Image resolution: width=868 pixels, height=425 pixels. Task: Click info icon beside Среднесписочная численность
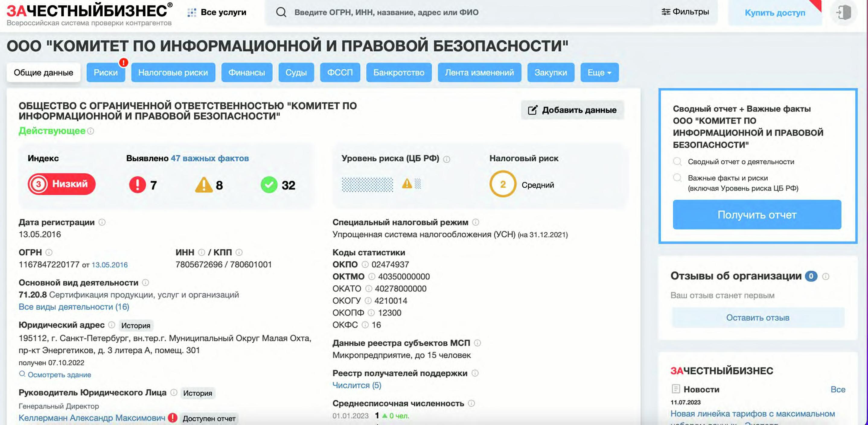[471, 403]
